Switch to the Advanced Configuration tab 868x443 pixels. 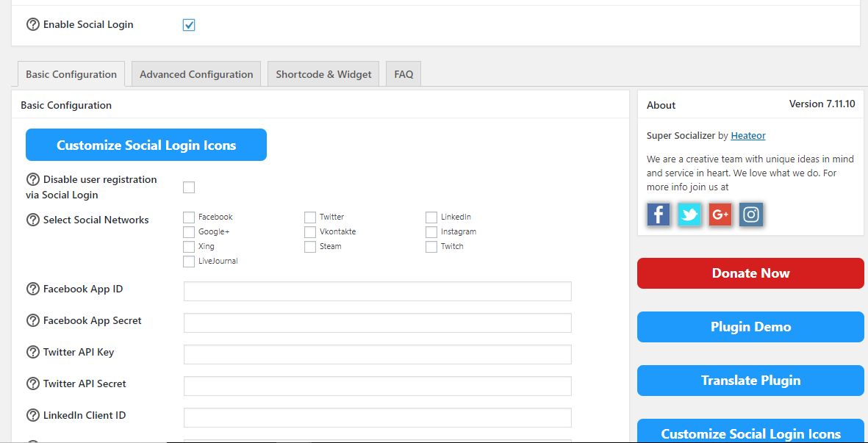pos(196,73)
